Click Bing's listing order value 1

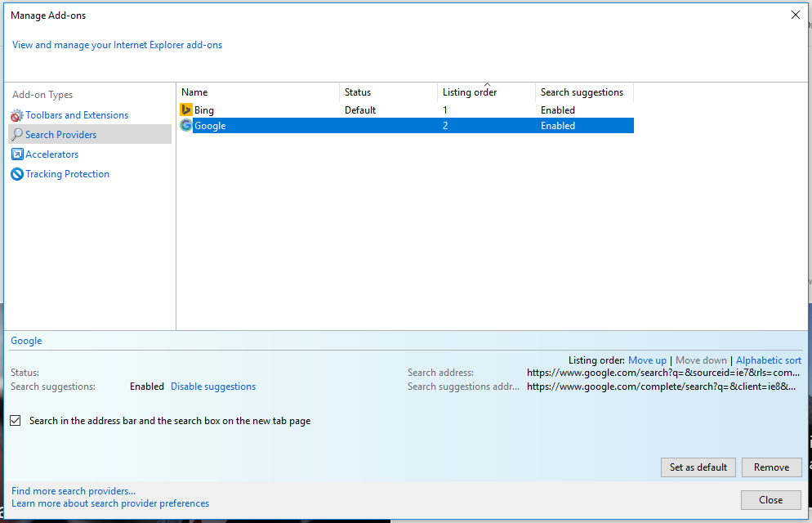coord(445,110)
